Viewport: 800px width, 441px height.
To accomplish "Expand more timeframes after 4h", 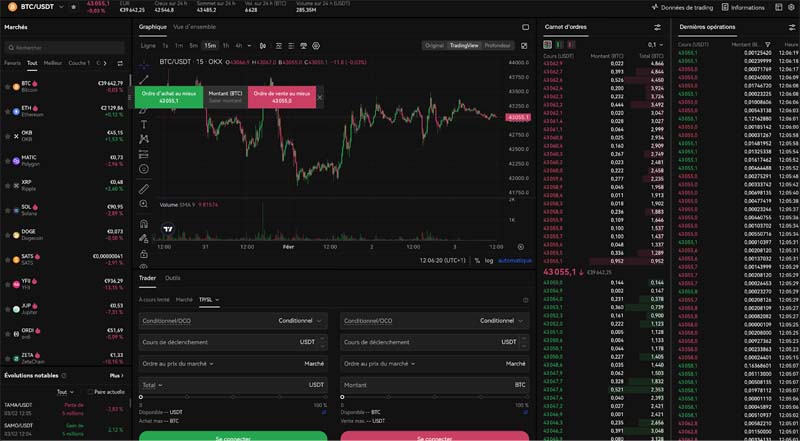I will [x=249, y=46].
